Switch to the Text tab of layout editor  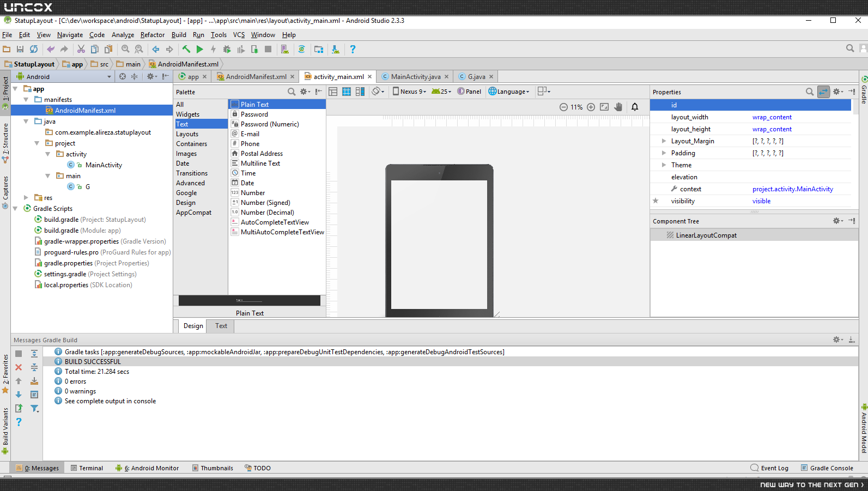221,326
